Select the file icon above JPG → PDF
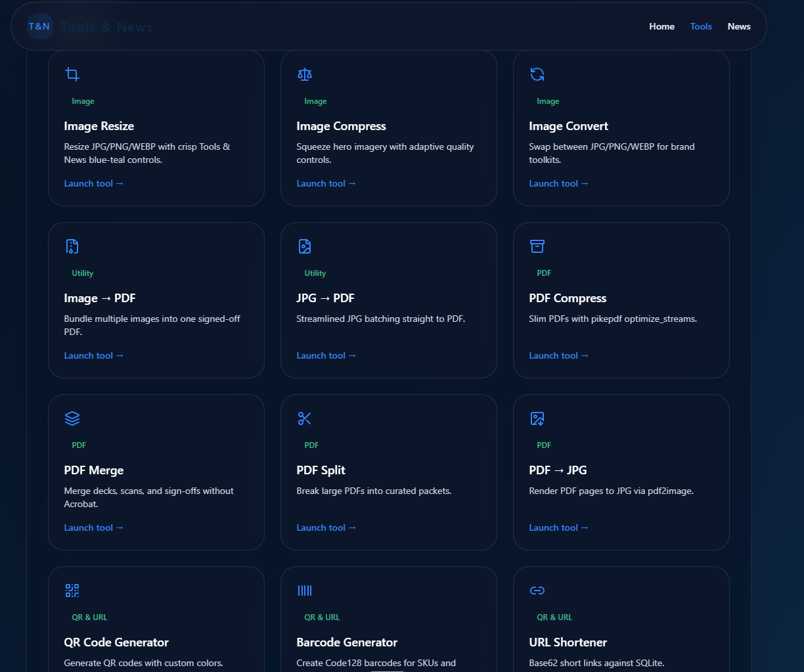 coord(305,246)
